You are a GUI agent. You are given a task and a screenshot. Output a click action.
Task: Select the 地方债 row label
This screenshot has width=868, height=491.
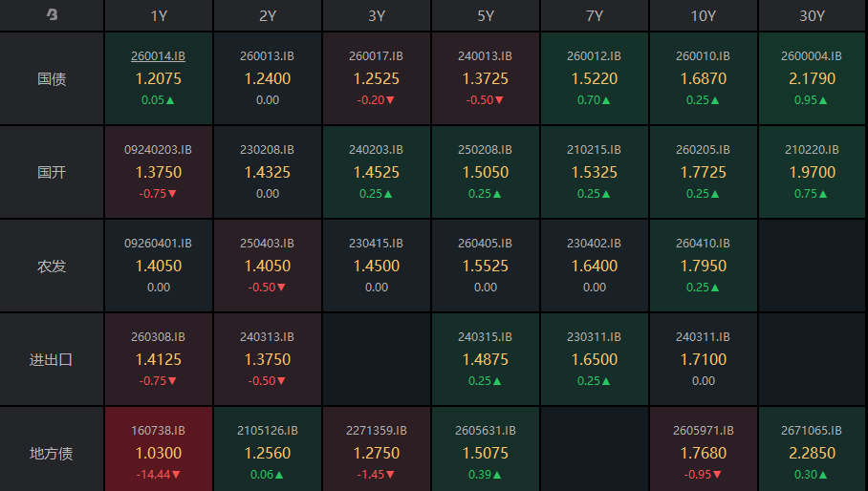[x=52, y=453]
